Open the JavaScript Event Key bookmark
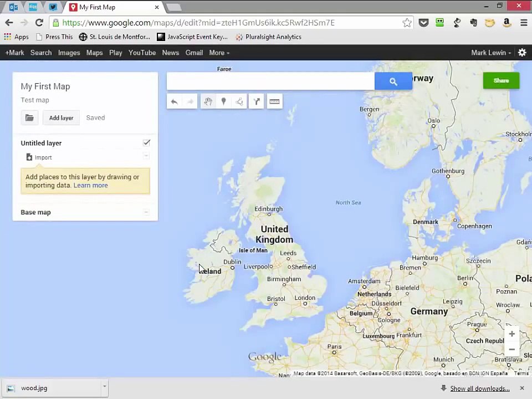532x399 pixels. pos(192,37)
